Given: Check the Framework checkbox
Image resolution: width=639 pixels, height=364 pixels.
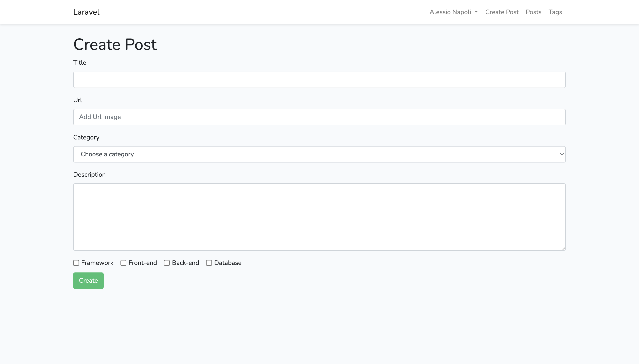Looking at the screenshot, I should click(x=76, y=263).
